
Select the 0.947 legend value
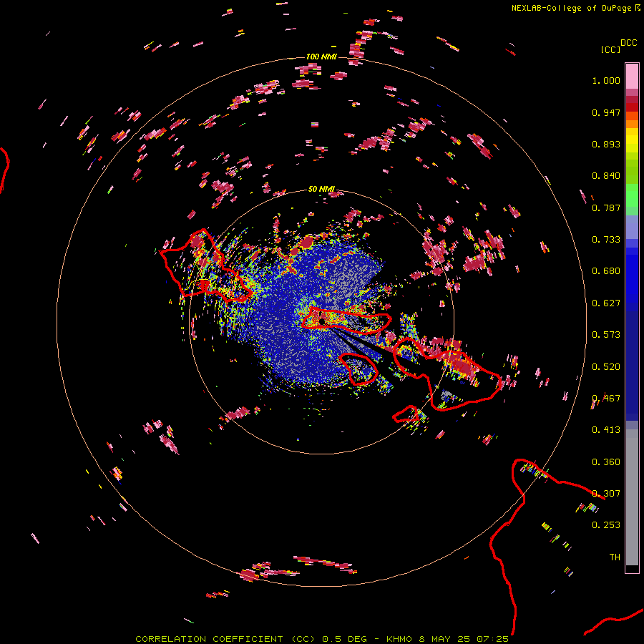click(606, 112)
